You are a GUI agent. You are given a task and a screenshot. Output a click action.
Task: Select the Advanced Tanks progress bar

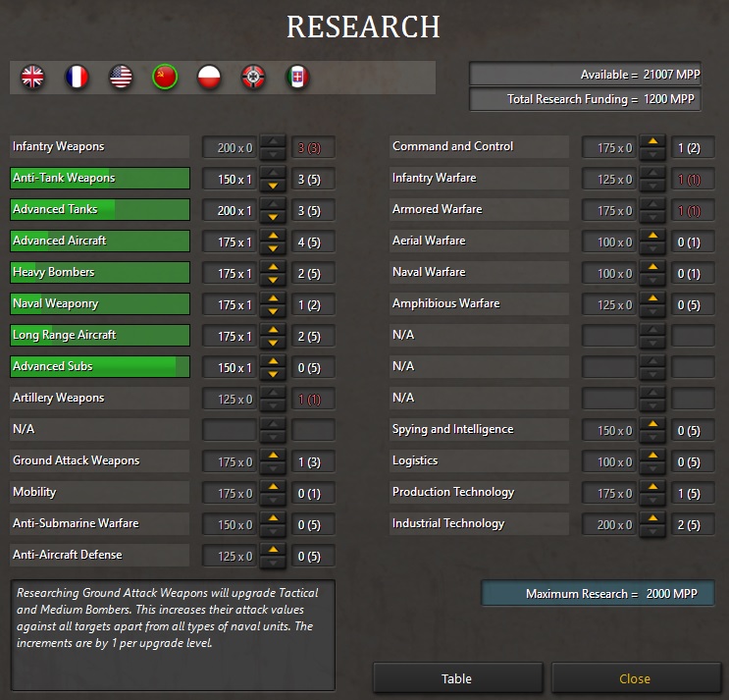(99, 210)
